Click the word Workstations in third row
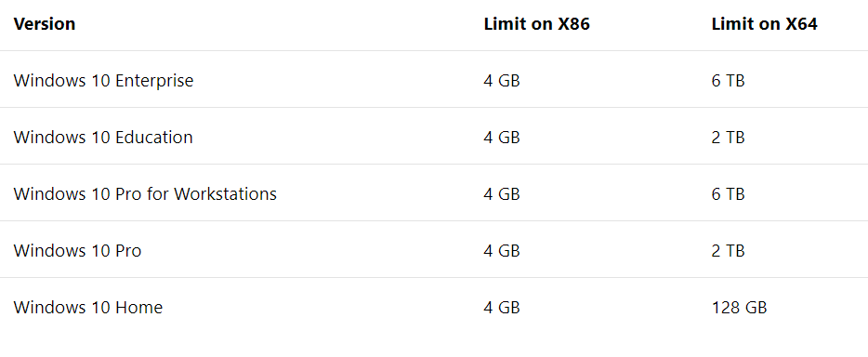Screen dimensions: 868x357 225,194
